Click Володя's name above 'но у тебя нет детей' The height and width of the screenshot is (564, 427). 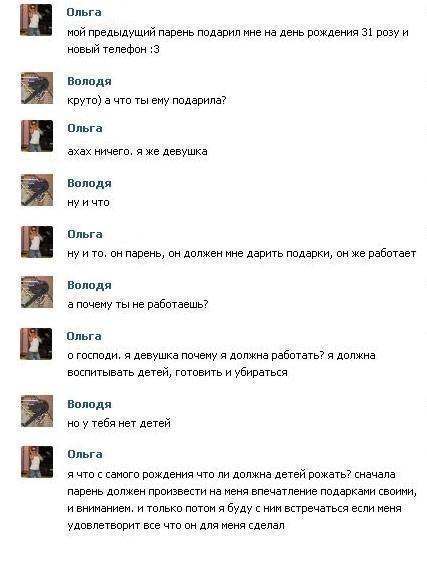tap(89, 404)
